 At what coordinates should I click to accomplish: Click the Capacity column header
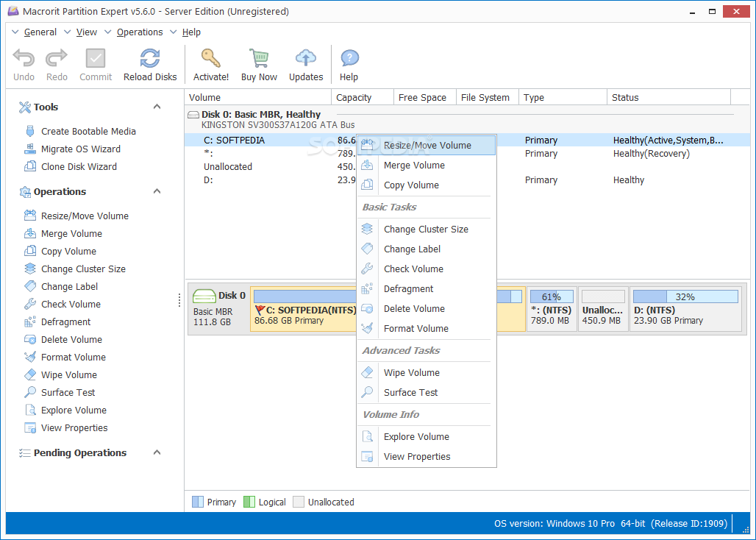click(363, 97)
